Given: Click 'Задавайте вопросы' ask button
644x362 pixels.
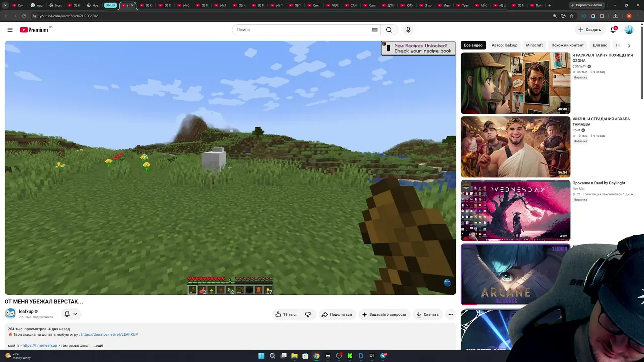Looking at the screenshot, I should [384, 314].
